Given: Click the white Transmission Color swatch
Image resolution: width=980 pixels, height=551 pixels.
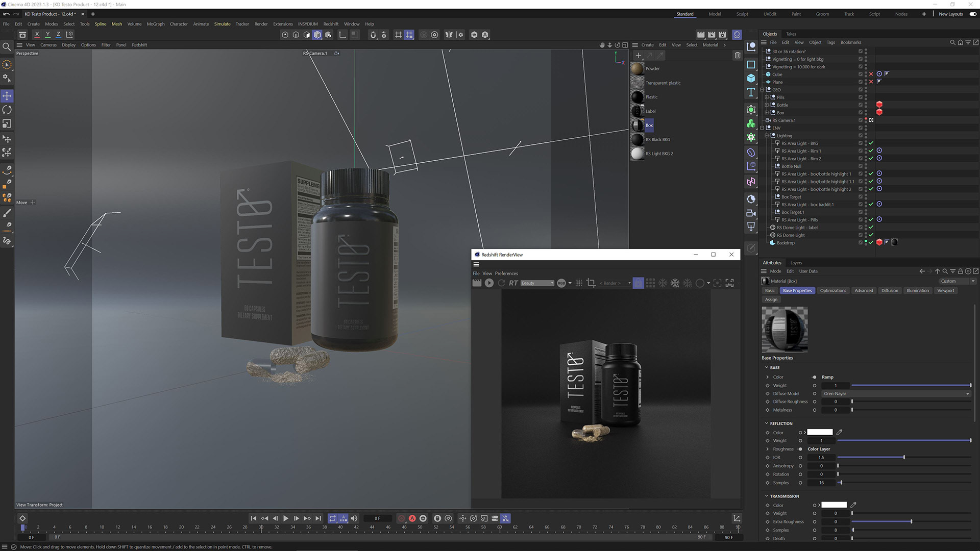Looking at the screenshot, I should click(x=834, y=505).
